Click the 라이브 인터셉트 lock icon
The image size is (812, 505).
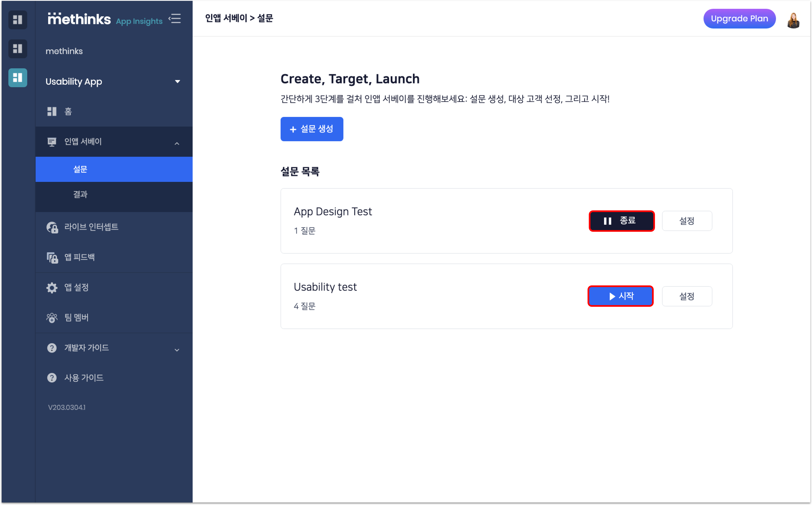click(52, 227)
